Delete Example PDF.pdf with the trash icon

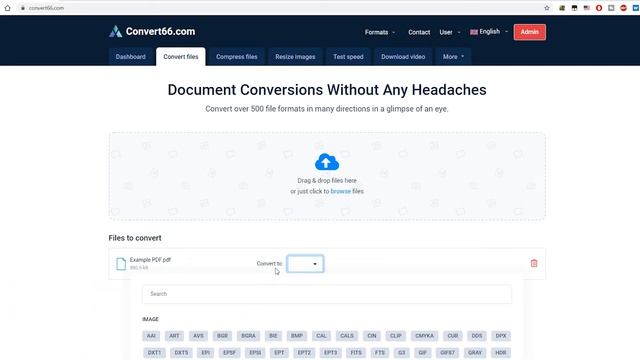click(534, 263)
